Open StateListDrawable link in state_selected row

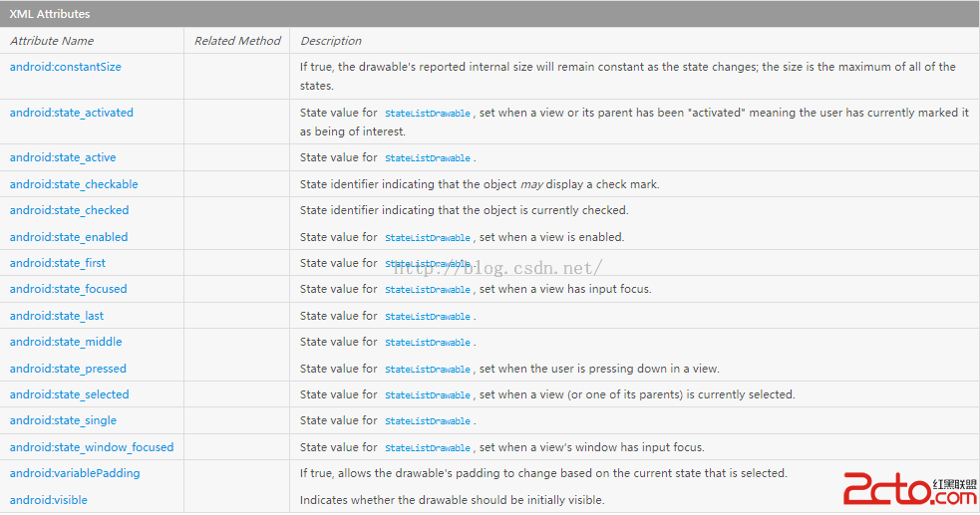428,395
